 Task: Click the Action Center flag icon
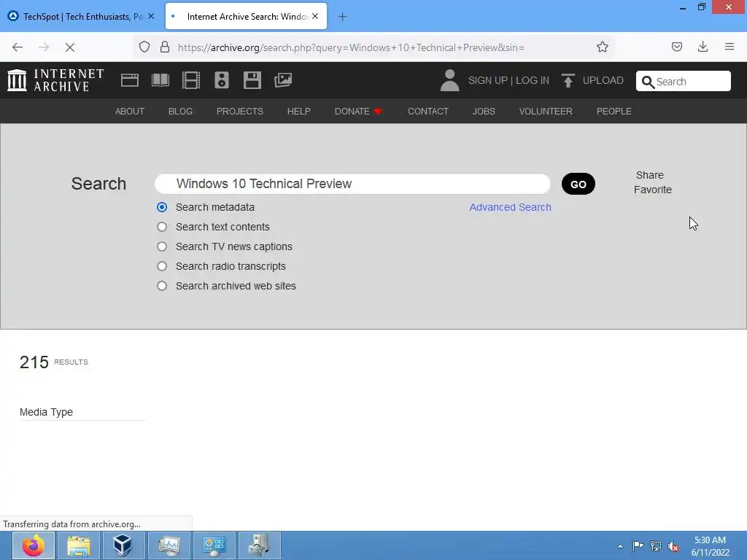point(638,545)
